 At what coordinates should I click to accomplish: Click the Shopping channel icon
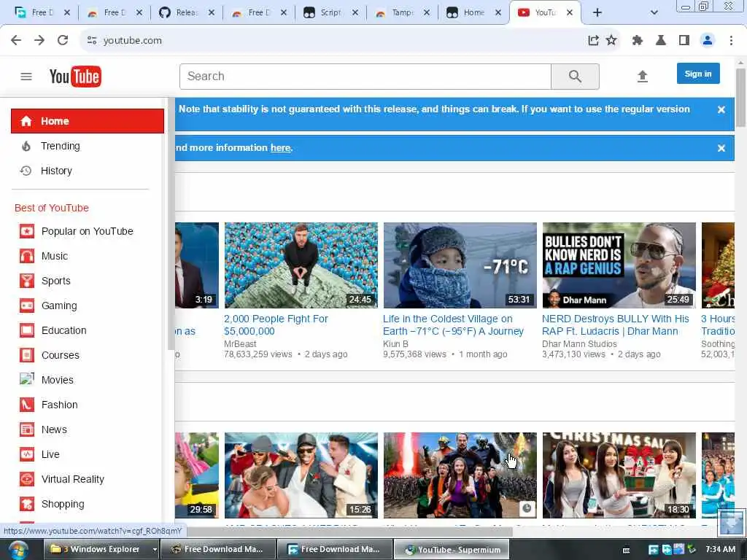pos(27,504)
